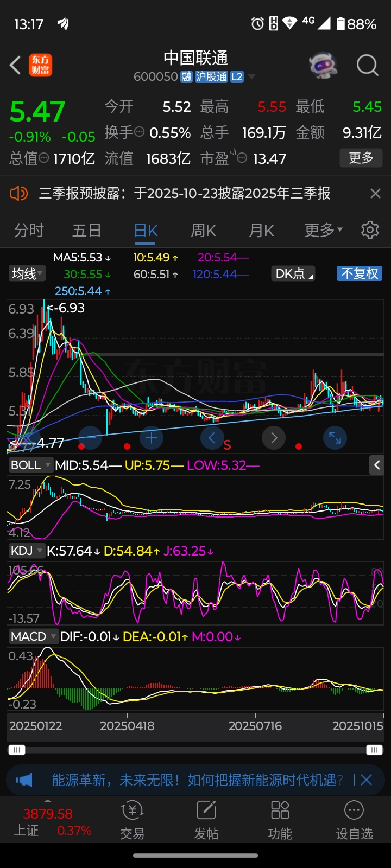Tap the 设自选 watchlist icon
This screenshot has height=868, width=391.
click(354, 820)
